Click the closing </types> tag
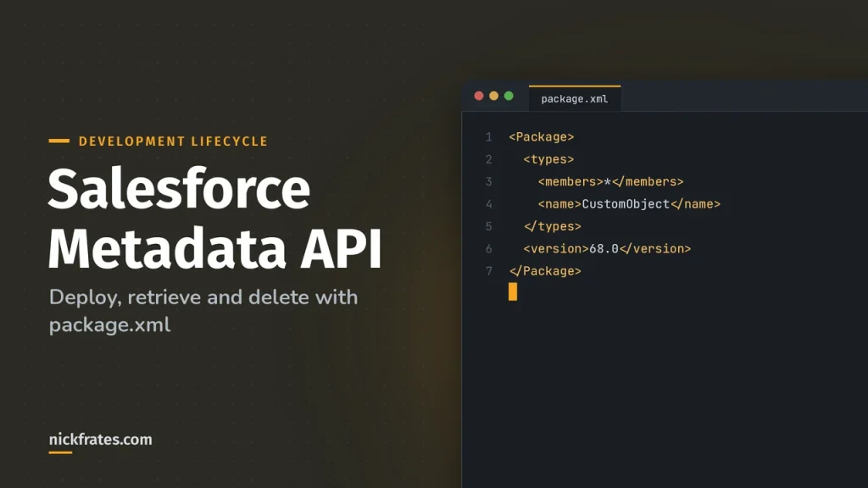868x488 pixels. pos(552,226)
